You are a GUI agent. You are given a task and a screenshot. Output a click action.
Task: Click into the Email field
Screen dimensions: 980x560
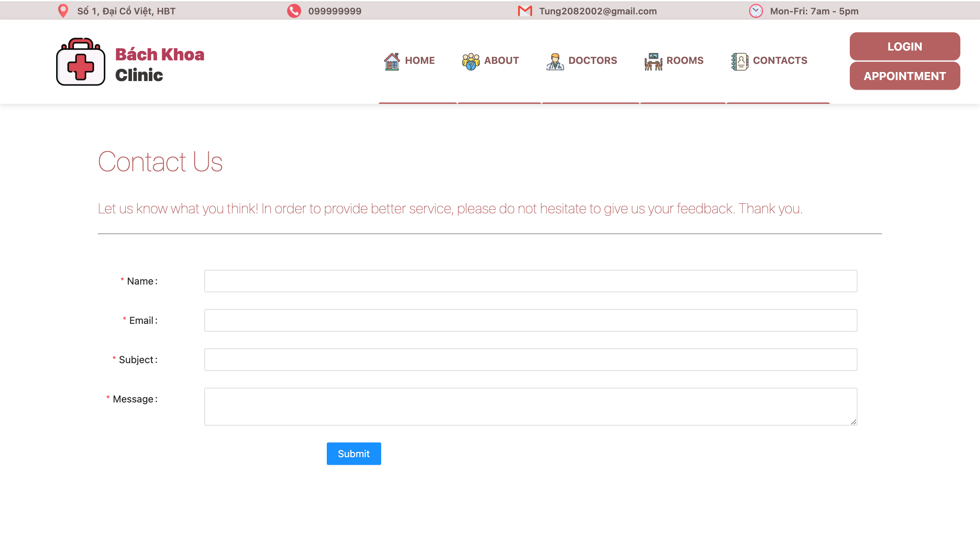(x=530, y=320)
